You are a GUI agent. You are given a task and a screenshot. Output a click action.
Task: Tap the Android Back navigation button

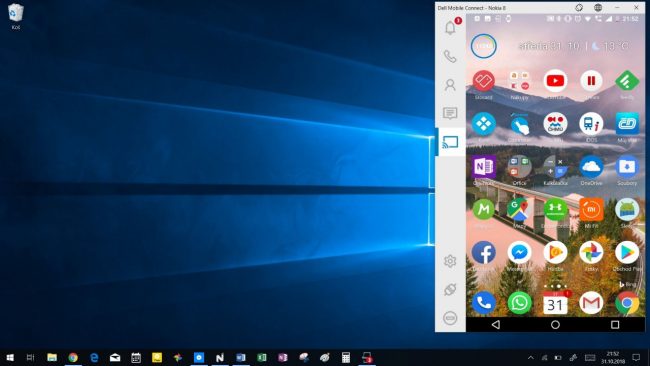click(x=496, y=325)
